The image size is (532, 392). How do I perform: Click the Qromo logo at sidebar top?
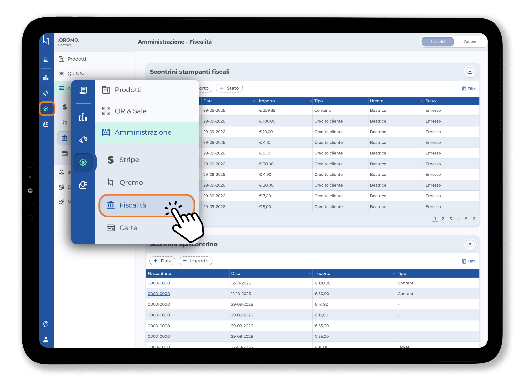pyautogui.click(x=46, y=40)
